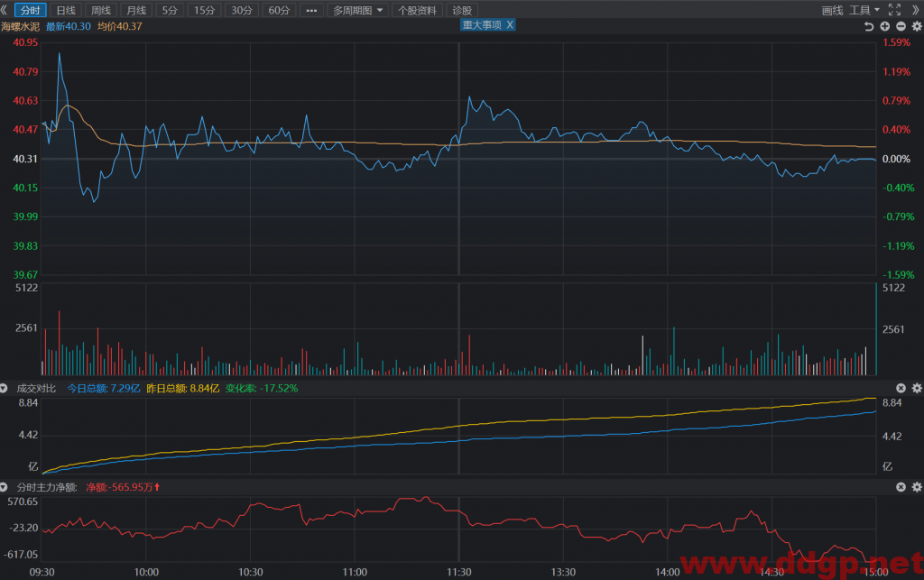This screenshot has width=924, height=580.
Task: Expand the 工具 dropdown menu
Action: point(864,10)
